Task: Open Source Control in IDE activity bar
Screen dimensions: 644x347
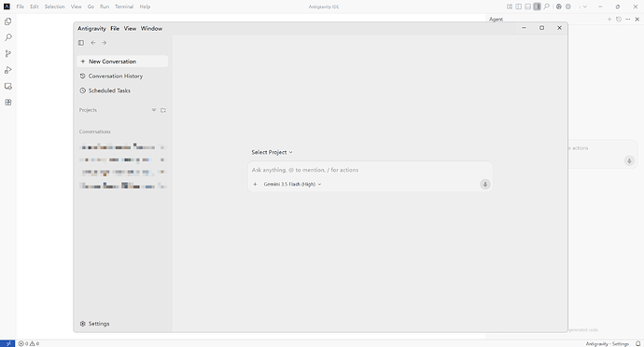Action: [7, 53]
